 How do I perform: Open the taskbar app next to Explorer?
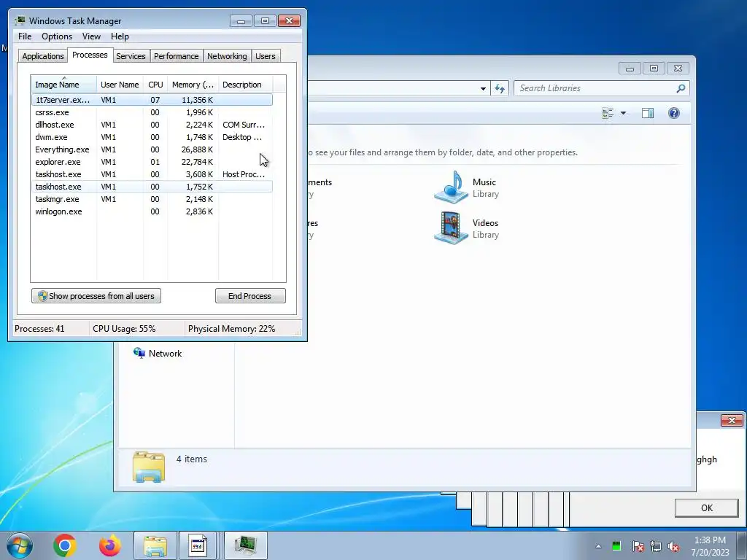pyautogui.click(x=198, y=545)
